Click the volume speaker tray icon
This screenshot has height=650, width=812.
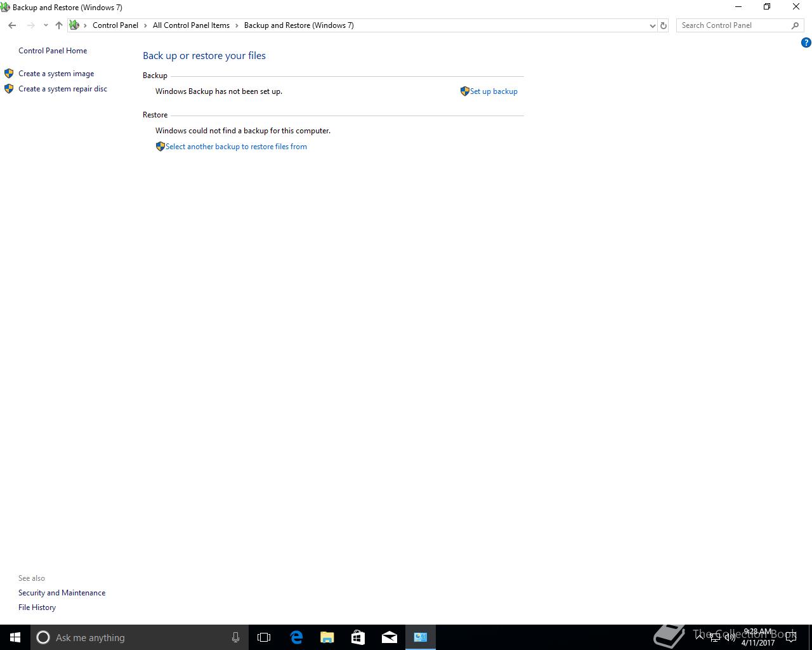[730, 637]
